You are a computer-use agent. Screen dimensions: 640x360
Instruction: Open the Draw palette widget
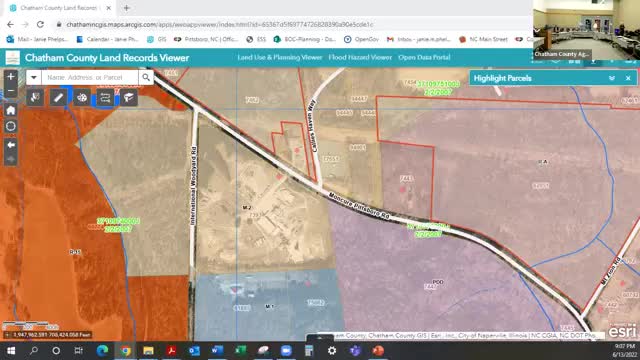(x=82, y=98)
